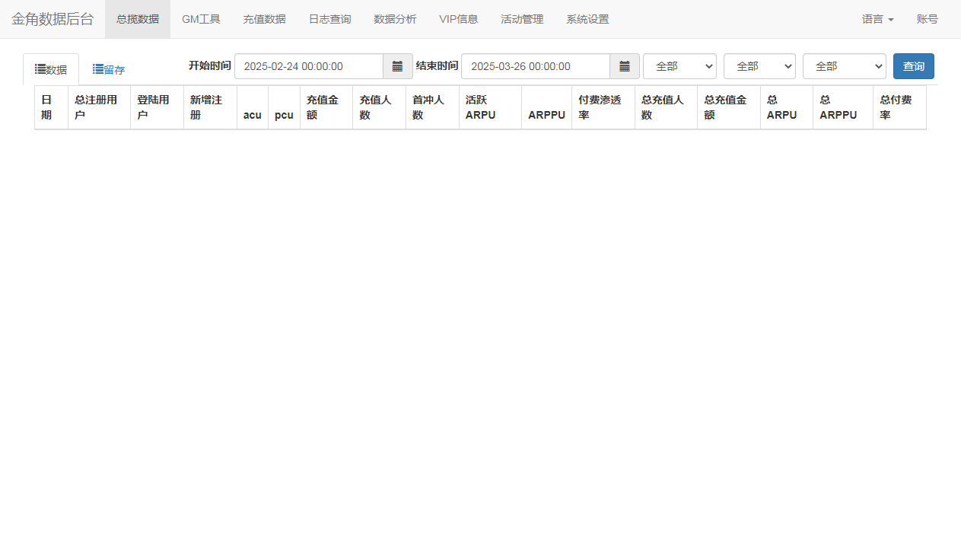The width and height of the screenshot is (961, 560).
Task: Open the 账号 account menu
Action: pyautogui.click(x=928, y=19)
